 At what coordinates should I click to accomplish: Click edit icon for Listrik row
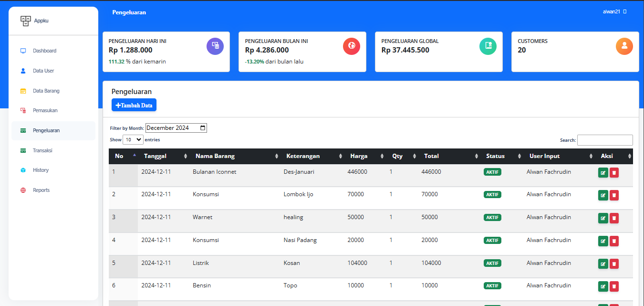603,264
